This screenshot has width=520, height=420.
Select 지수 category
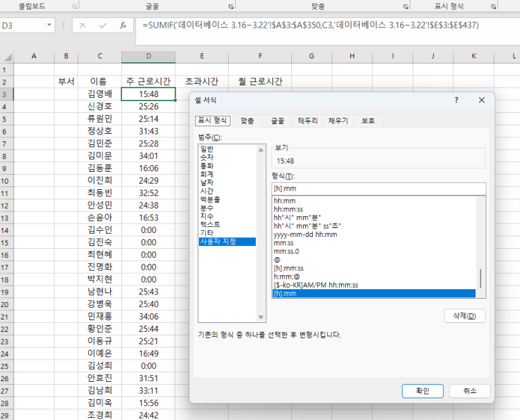[x=227, y=216]
